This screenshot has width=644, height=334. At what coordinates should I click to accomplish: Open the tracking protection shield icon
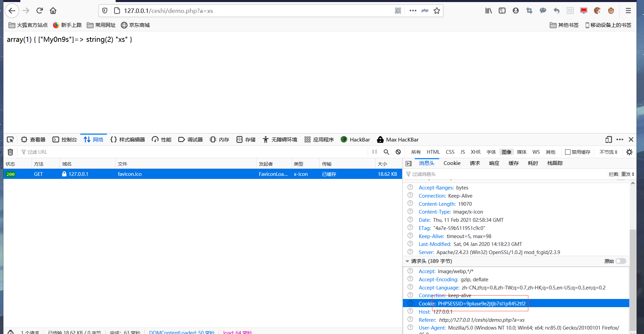[105, 11]
